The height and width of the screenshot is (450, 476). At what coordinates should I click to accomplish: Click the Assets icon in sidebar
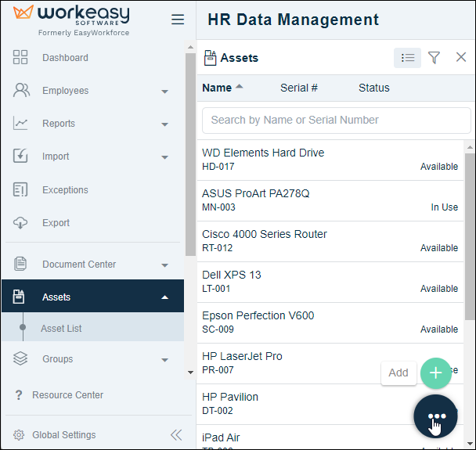tap(19, 297)
